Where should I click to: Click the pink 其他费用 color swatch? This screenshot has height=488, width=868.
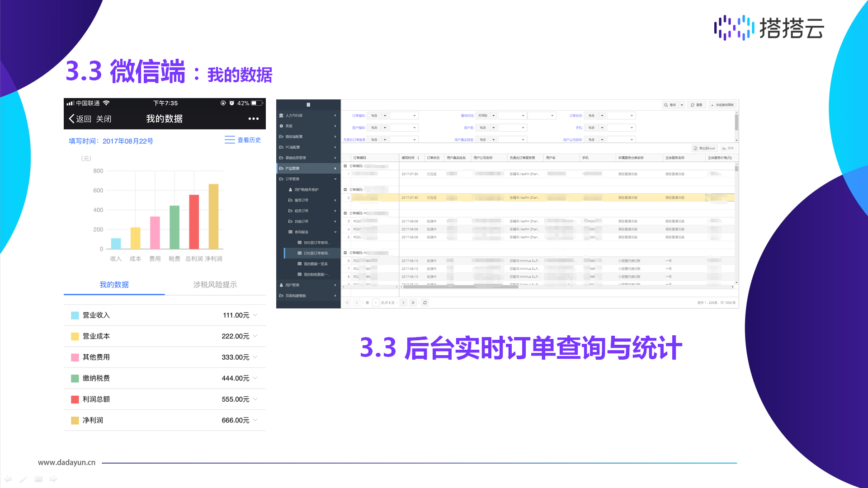coord(75,357)
